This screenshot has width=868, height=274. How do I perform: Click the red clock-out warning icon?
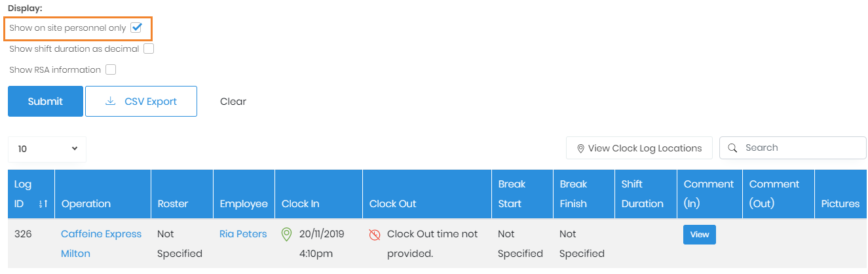[x=375, y=235]
